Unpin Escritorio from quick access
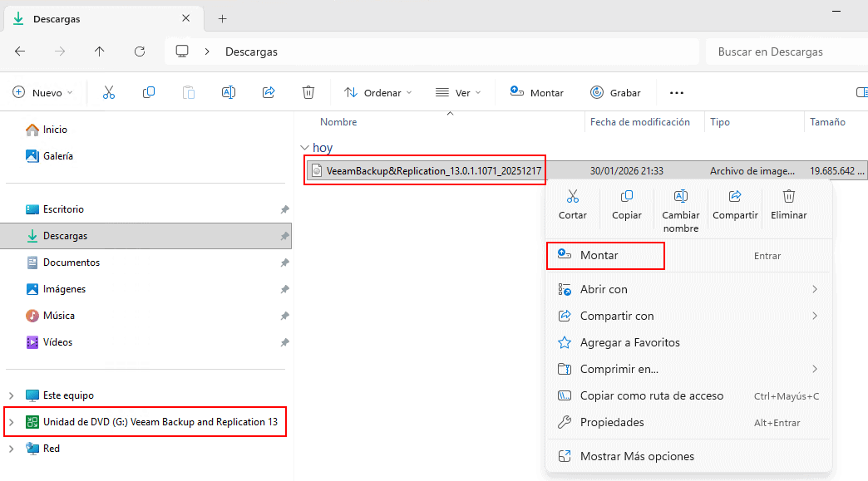The image size is (868, 481). coord(284,209)
